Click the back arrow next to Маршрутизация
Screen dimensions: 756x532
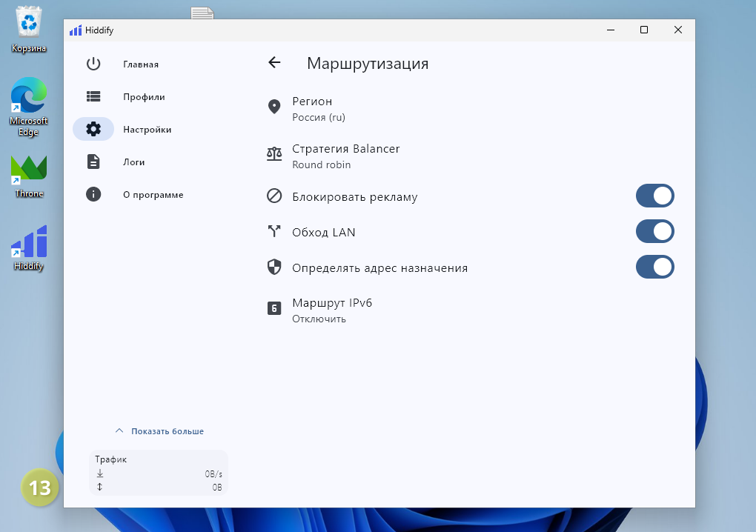(274, 62)
